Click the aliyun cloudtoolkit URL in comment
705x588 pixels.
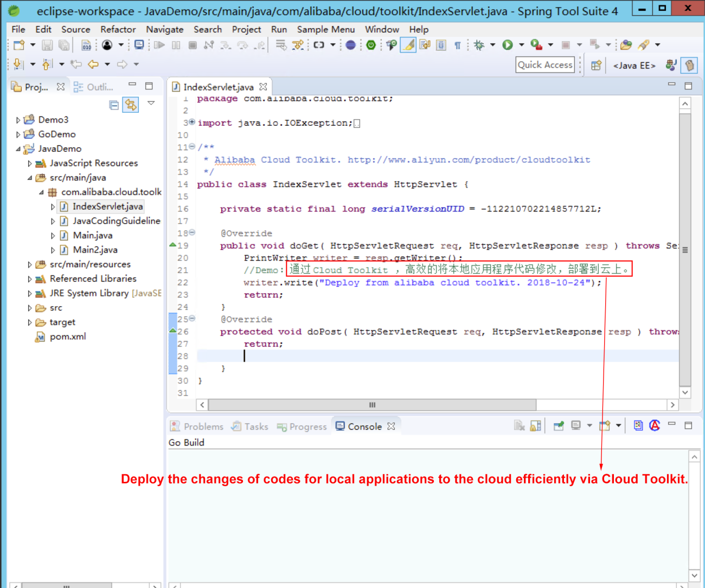coord(469,160)
